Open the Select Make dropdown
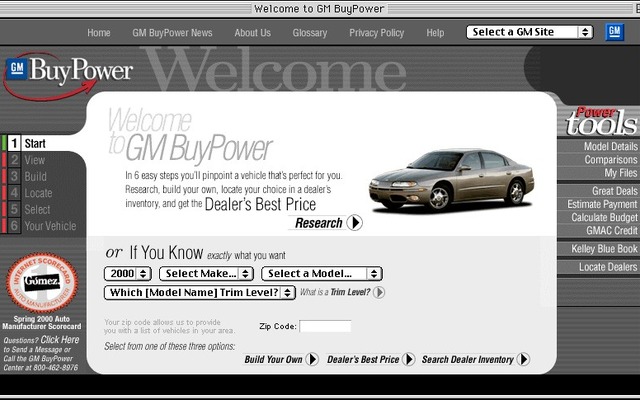 pos(206,273)
